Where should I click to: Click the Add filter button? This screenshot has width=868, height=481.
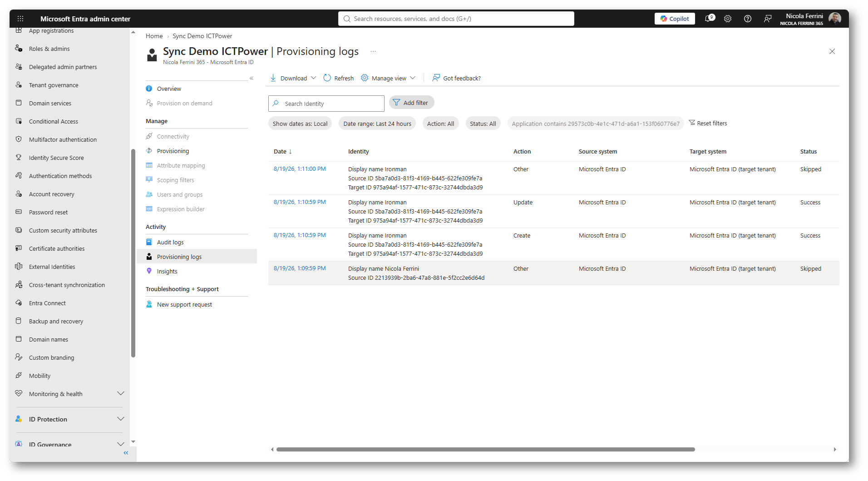[411, 103]
